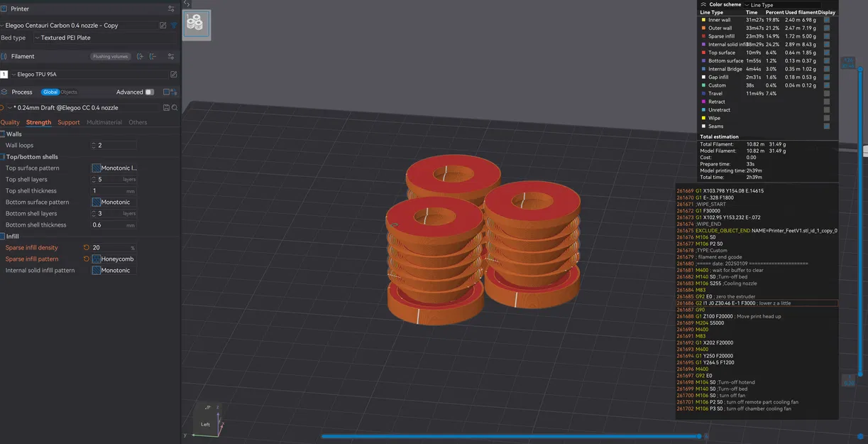868x444 pixels.
Task: Open Sparse infill pattern Honeycomb dropdown
Action: coord(114,259)
